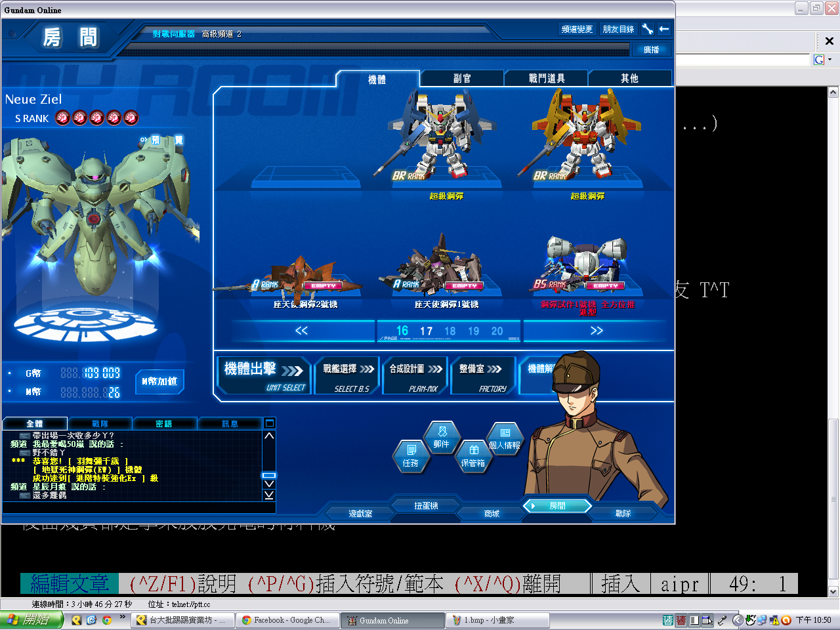Open the Google search dropdown in browser
This screenshot has height=630, width=840.
click(829, 60)
